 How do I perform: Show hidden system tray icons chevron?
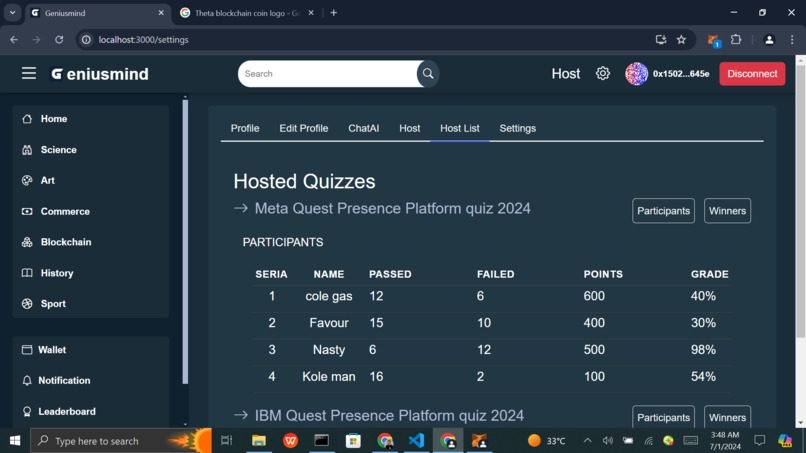pyautogui.click(x=588, y=441)
